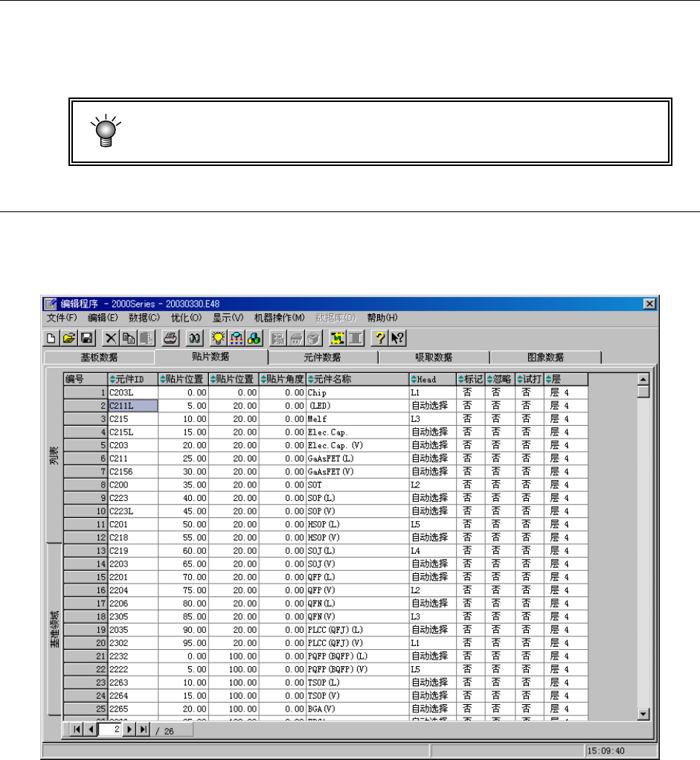Go to previous page of records

coord(91,729)
